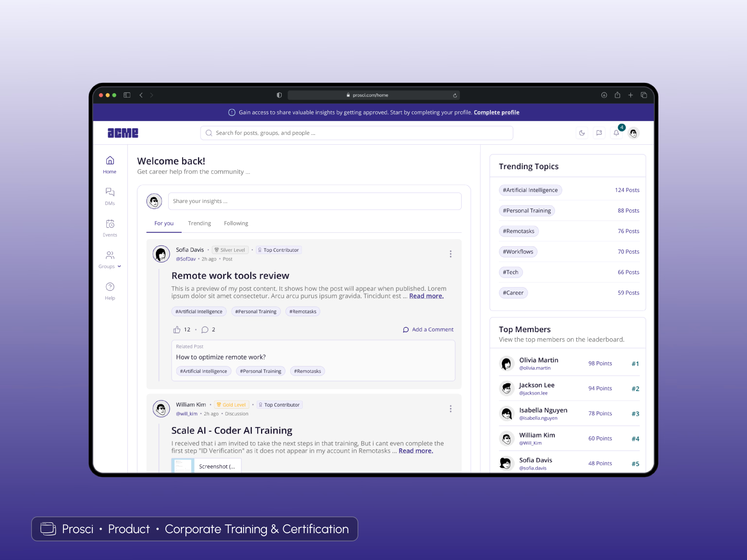The width and height of the screenshot is (747, 560).
Task: Expand the Groups dropdown chevron
Action: coord(119,266)
